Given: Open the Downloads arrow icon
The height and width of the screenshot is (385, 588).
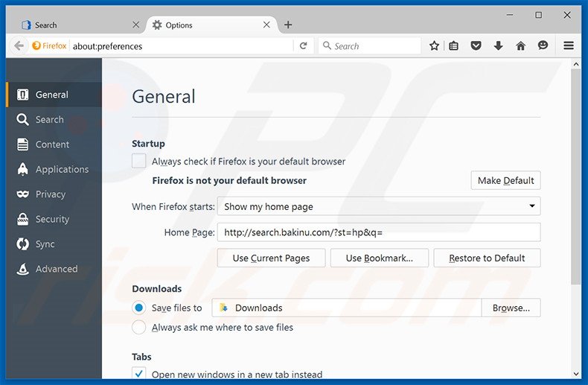Looking at the screenshot, I should click(498, 46).
